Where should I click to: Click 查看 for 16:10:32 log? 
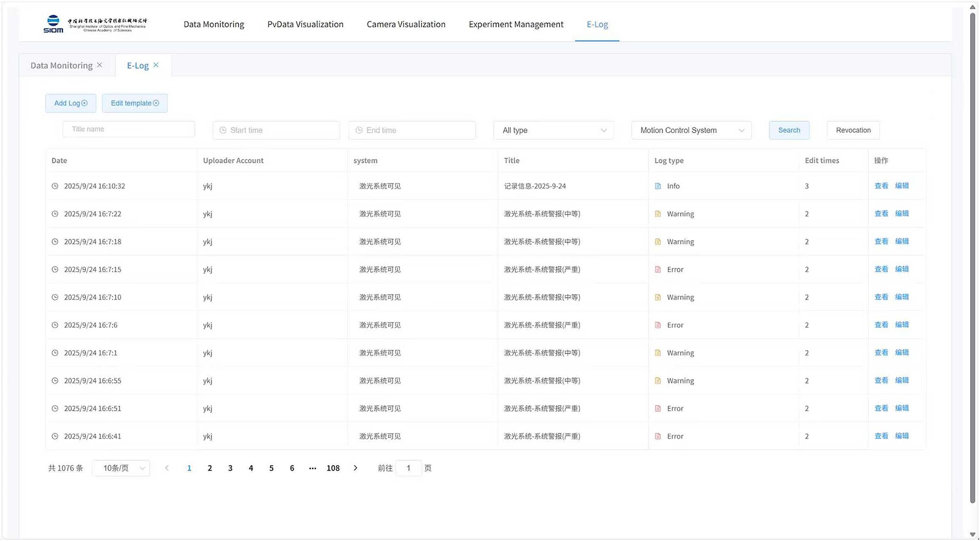(881, 186)
